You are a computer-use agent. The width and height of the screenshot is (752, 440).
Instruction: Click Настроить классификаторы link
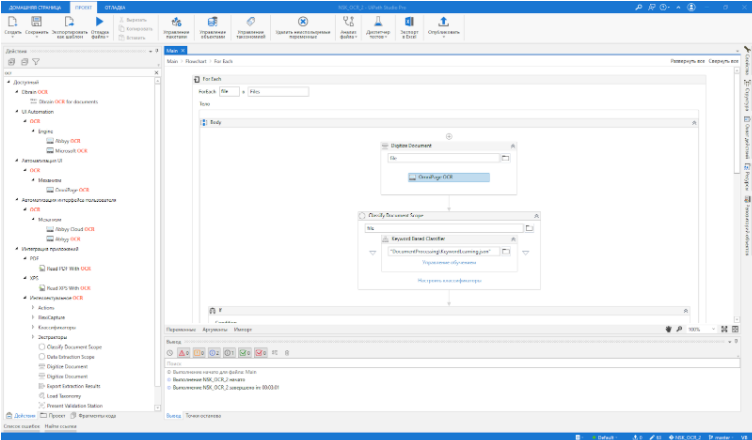click(x=449, y=280)
